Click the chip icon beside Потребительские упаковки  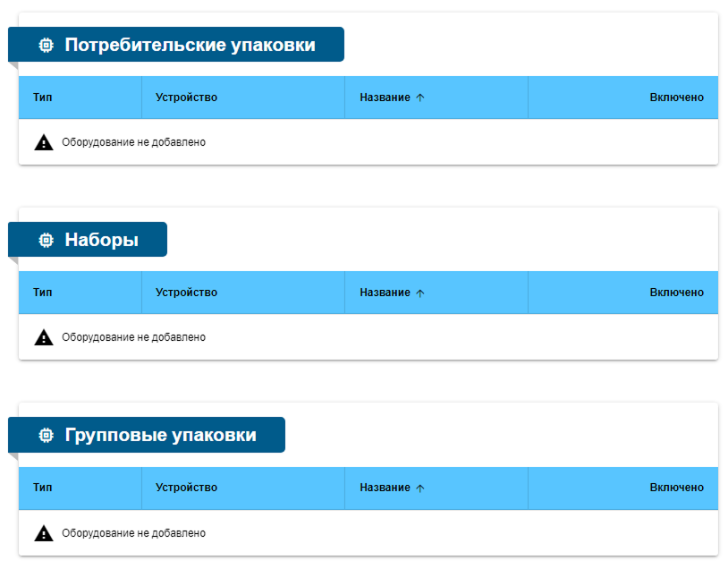[x=46, y=45]
